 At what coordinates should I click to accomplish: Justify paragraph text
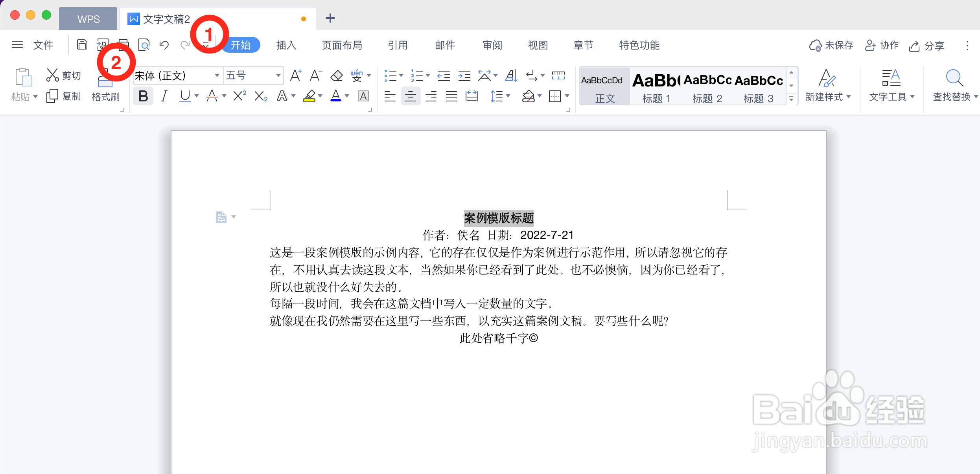point(451,96)
